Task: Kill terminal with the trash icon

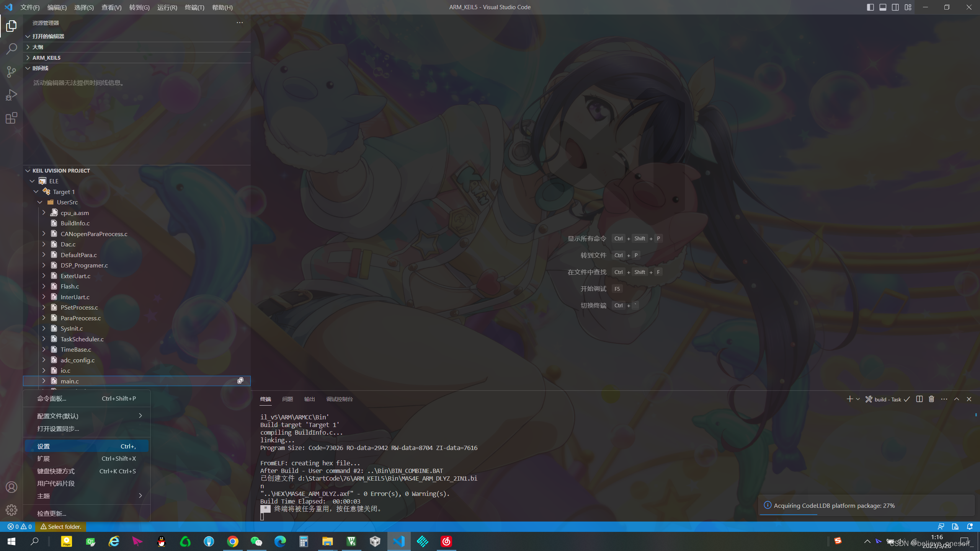Action: 931,399
